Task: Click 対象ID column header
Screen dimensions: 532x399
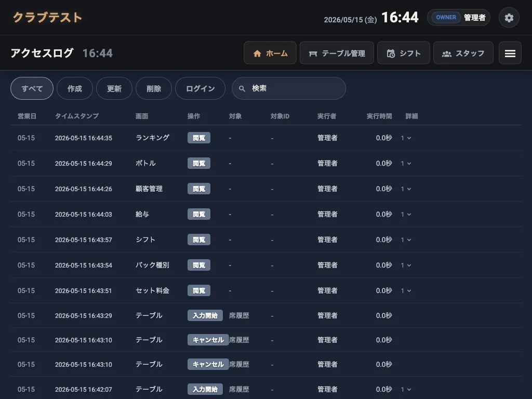Action: (280, 116)
